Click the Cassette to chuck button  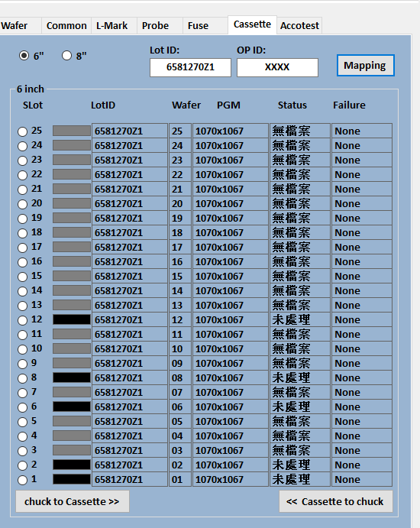pyautogui.click(x=335, y=501)
